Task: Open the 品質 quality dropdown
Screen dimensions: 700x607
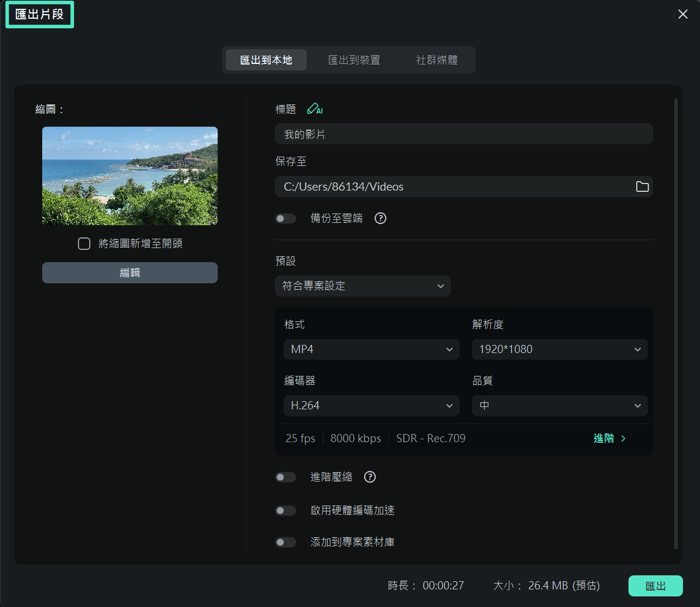Action: pos(559,405)
